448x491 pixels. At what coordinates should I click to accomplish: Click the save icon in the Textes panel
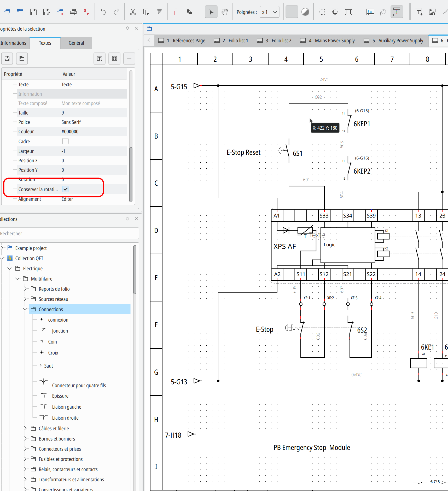click(x=7, y=59)
